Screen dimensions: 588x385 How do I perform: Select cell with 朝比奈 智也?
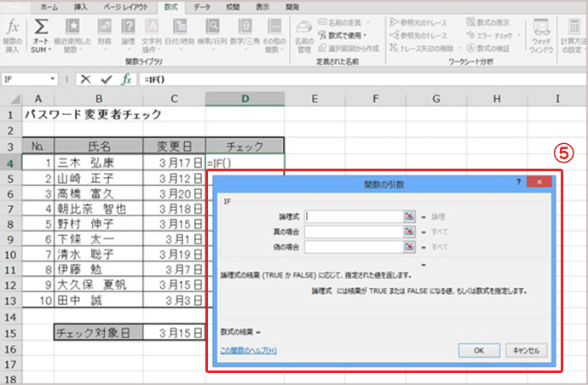tap(99, 209)
